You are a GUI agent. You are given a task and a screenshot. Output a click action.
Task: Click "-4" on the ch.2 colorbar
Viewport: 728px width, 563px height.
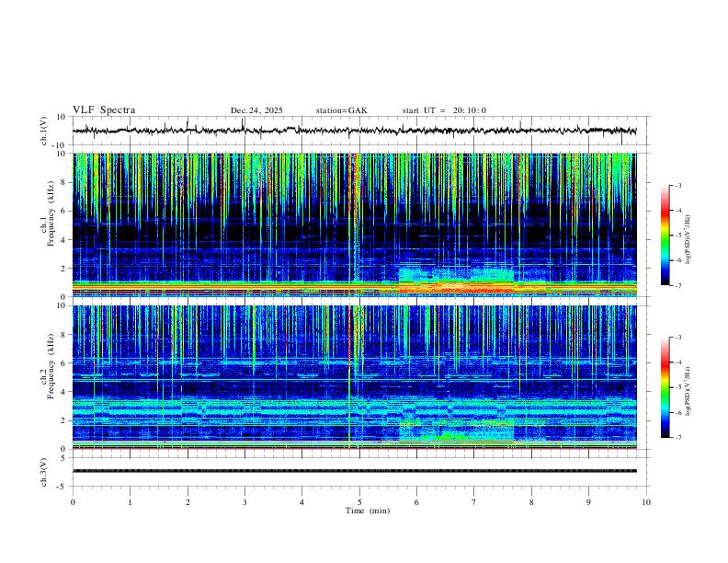click(x=677, y=362)
